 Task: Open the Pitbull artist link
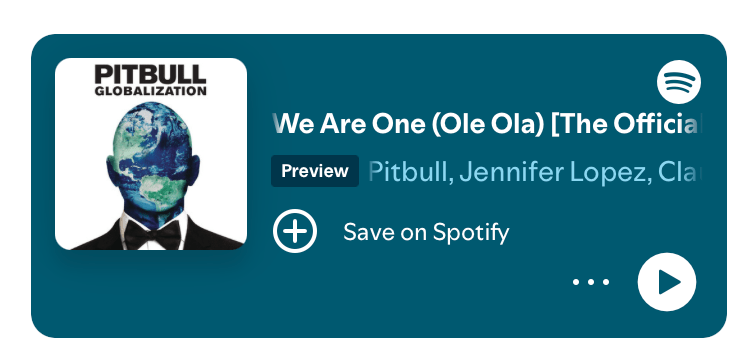408,172
